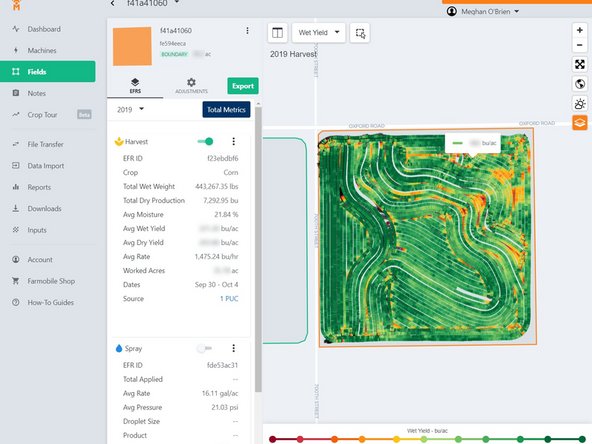
Task: Toggle the Harvest layer switch off
Action: coord(205,142)
